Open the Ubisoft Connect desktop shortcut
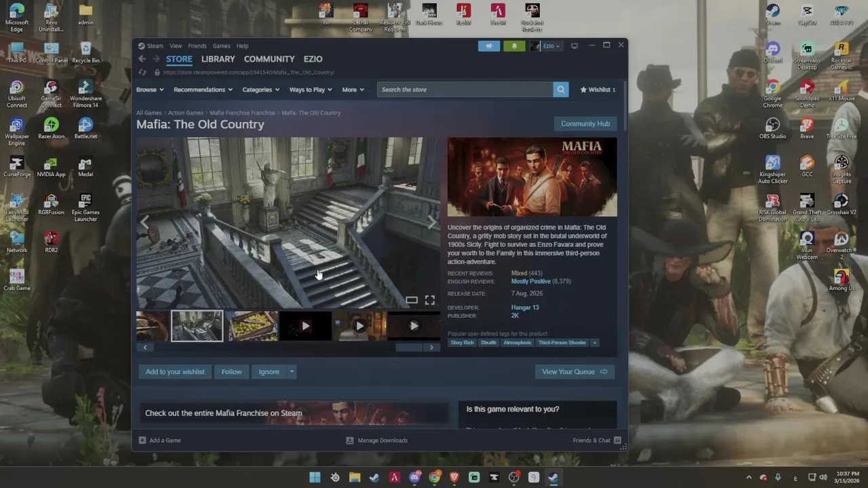Screen dimensions: 868x488 click(17, 94)
